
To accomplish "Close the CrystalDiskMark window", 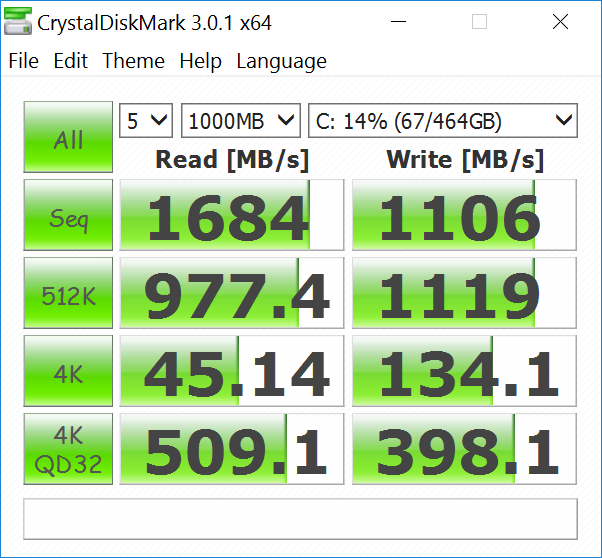I will pos(560,22).
